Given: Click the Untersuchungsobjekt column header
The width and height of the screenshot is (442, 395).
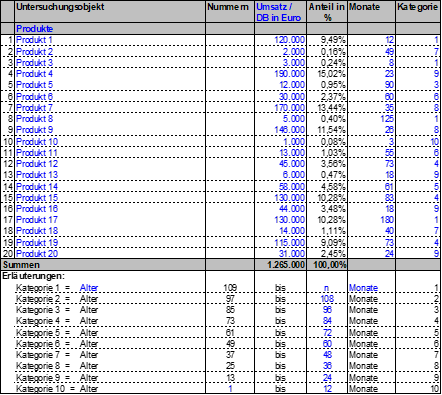Looking at the screenshot, I should [x=110, y=12].
